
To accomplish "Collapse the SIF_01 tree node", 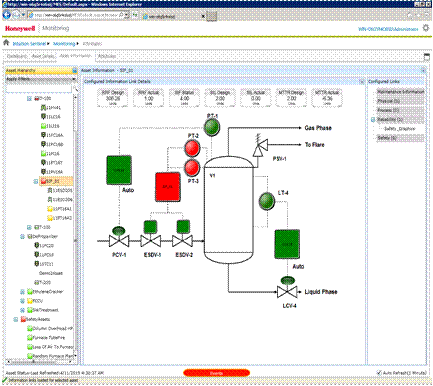I will click(x=35, y=181).
